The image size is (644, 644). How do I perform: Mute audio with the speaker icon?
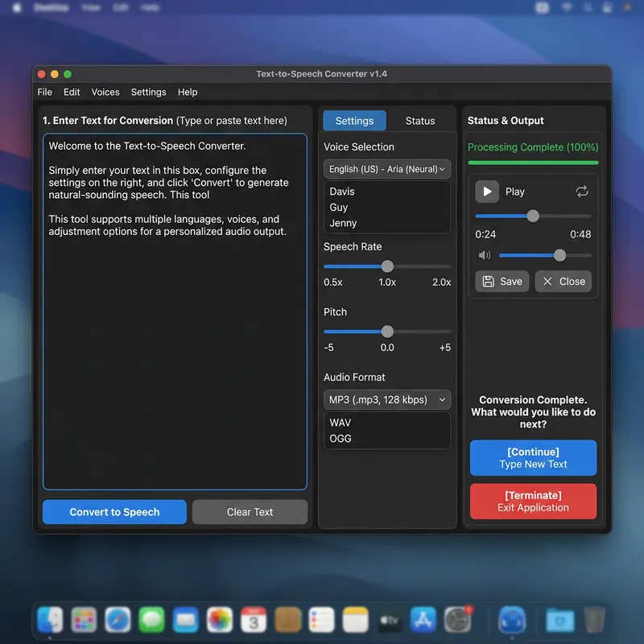(485, 255)
